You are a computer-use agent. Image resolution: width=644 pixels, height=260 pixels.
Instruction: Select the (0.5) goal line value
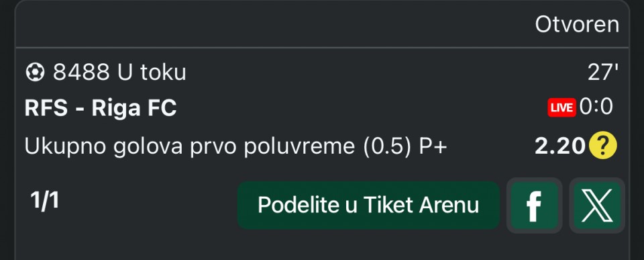[387, 147]
